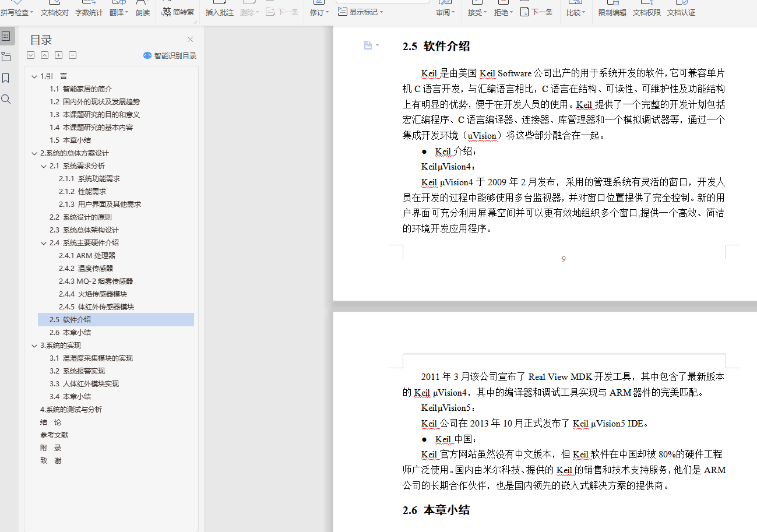
Task: Collapse the 2.1 系统需求分析 outline node
Action: [x=44, y=166]
